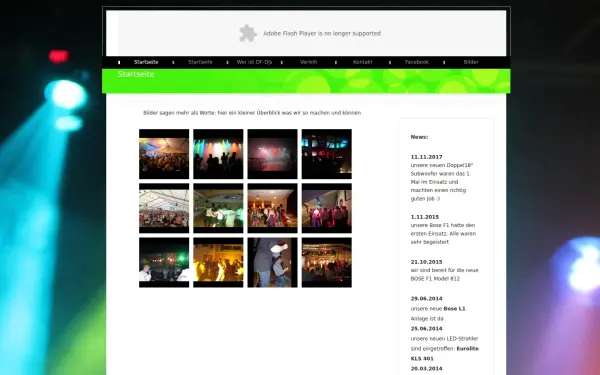Select the 21.10.2015 news date
Image resolution: width=600 pixels, height=375 pixels.
point(426,262)
